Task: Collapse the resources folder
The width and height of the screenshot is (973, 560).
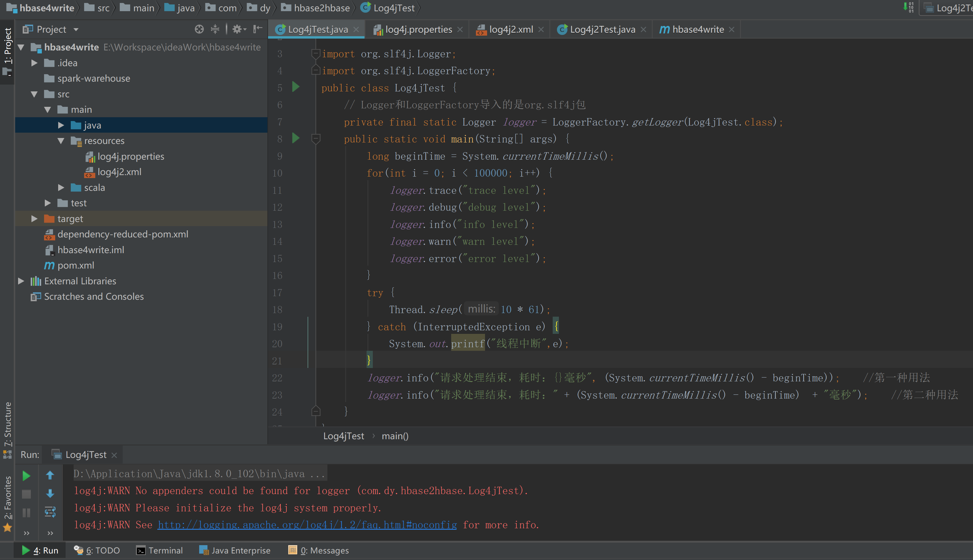Action: pyautogui.click(x=61, y=141)
